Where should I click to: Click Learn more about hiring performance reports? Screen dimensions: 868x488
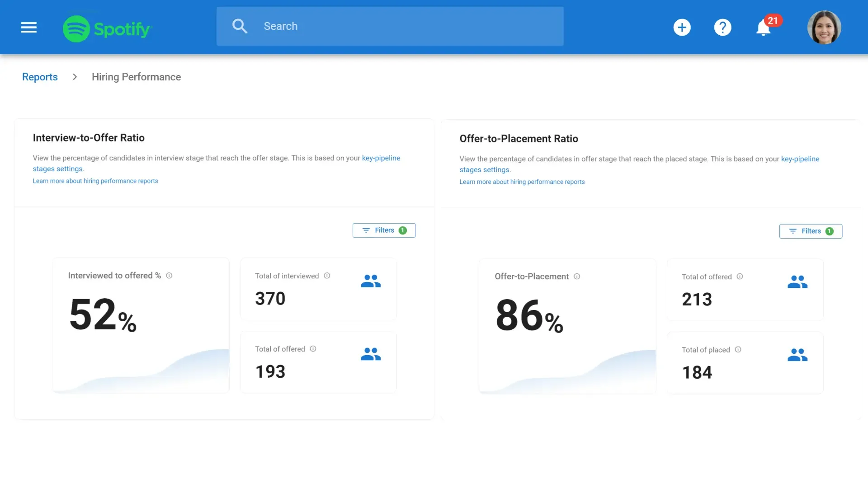click(x=95, y=181)
